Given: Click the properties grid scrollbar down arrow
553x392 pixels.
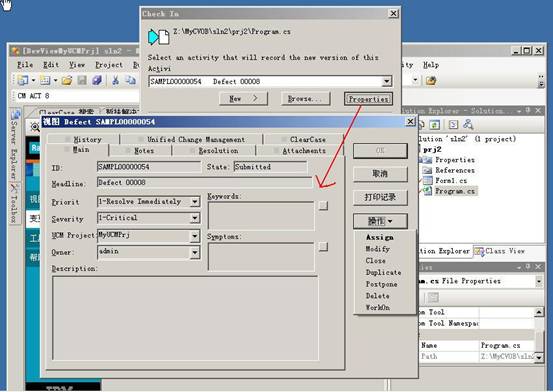Looking at the screenshot, I should (539, 357).
